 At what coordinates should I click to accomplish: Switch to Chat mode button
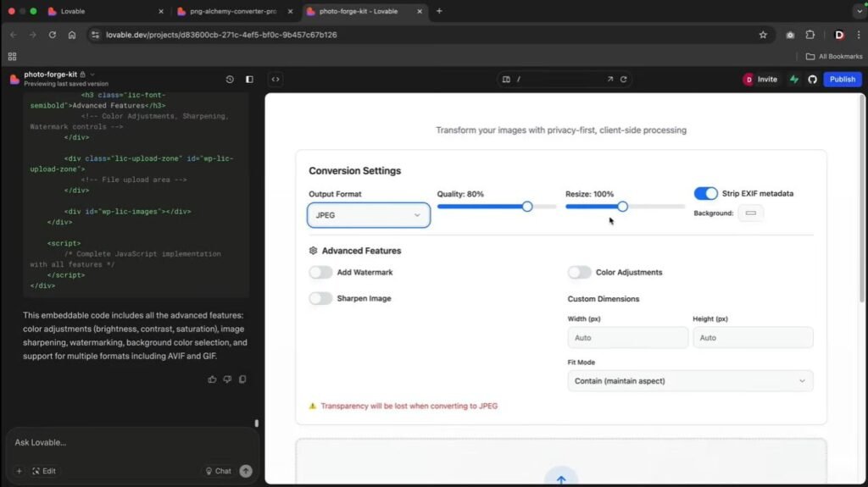tap(218, 471)
